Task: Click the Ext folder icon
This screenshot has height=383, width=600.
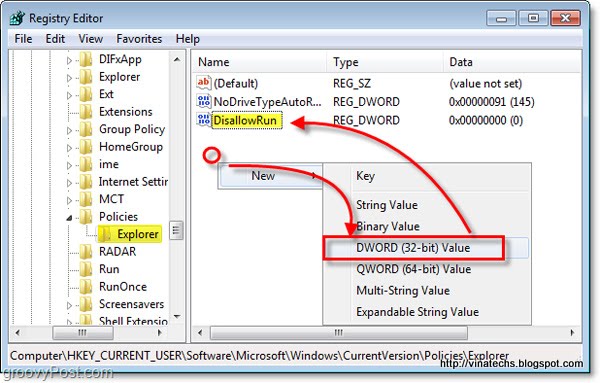Action: pyautogui.click(x=86, y=94)
